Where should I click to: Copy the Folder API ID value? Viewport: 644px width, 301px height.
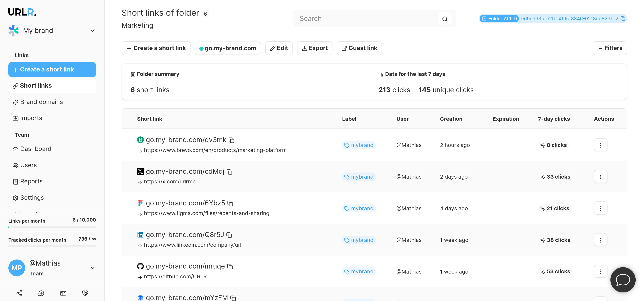pyautogui.click(x=623, y=19)
